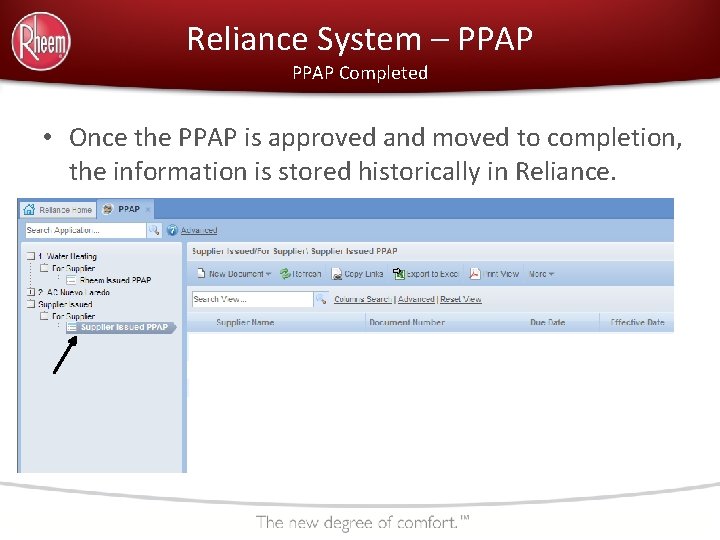The height and width of the screenshot is (540, 720).
Task: Collapse the 1. Water Heating node
Action: (31, 256)
